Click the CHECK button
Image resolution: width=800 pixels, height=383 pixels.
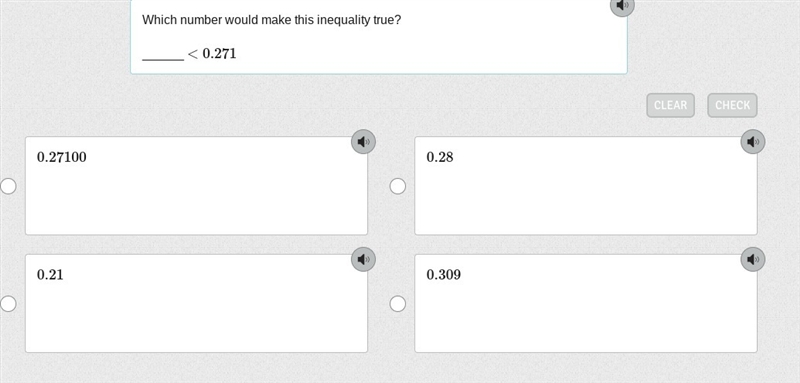[732, 105]
